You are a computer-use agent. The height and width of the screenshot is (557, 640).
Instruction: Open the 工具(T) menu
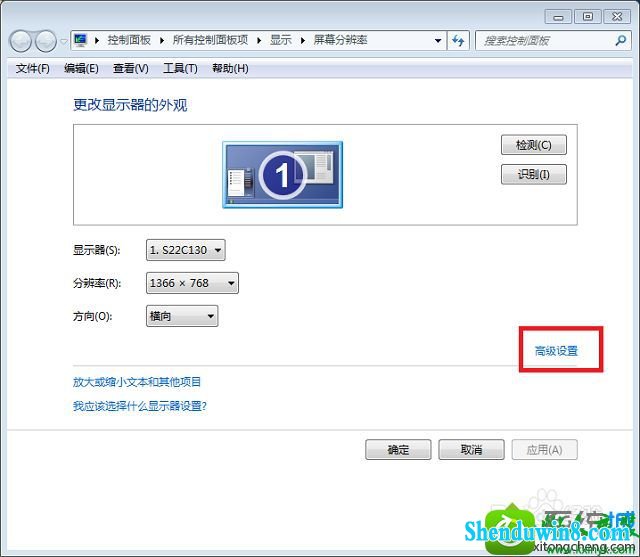click(x=180, y=68)
